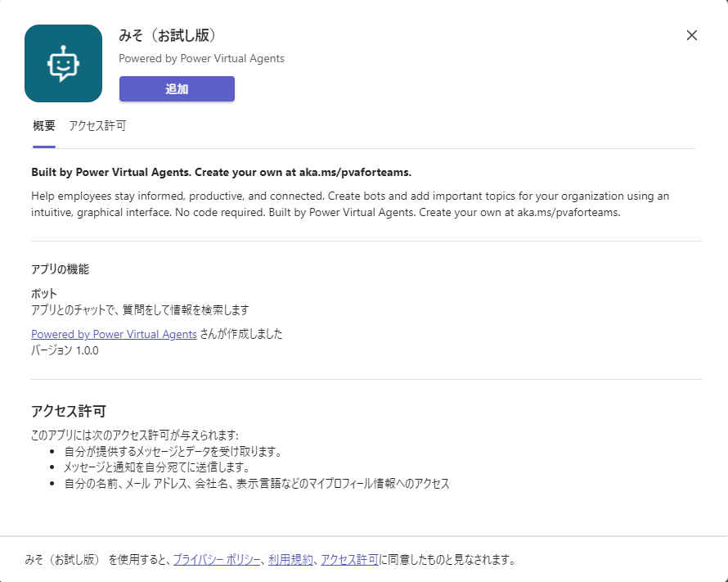Click このアプリには次のアクセス許可 text
Screen dimensions: 728x582
135,435
